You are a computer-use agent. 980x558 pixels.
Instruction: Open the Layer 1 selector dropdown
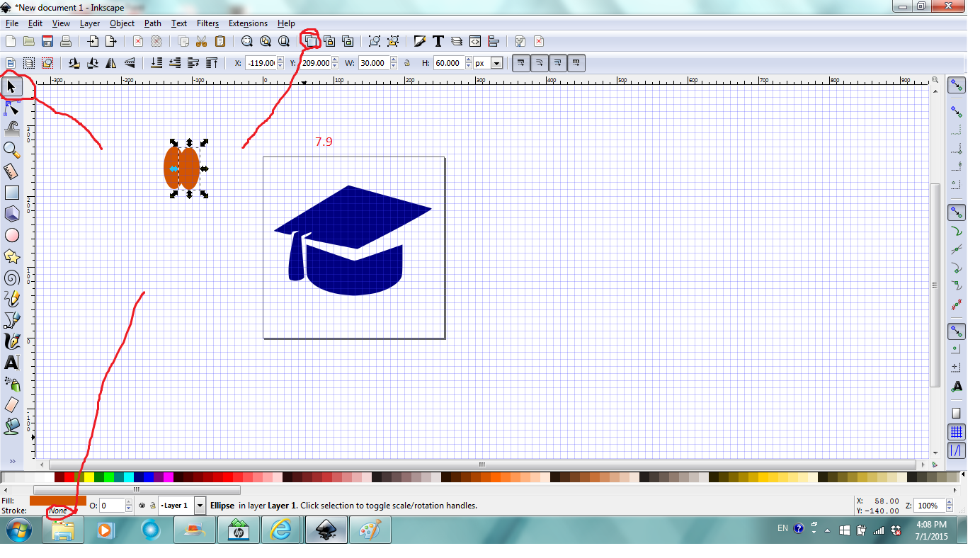(x=200, y=506)
